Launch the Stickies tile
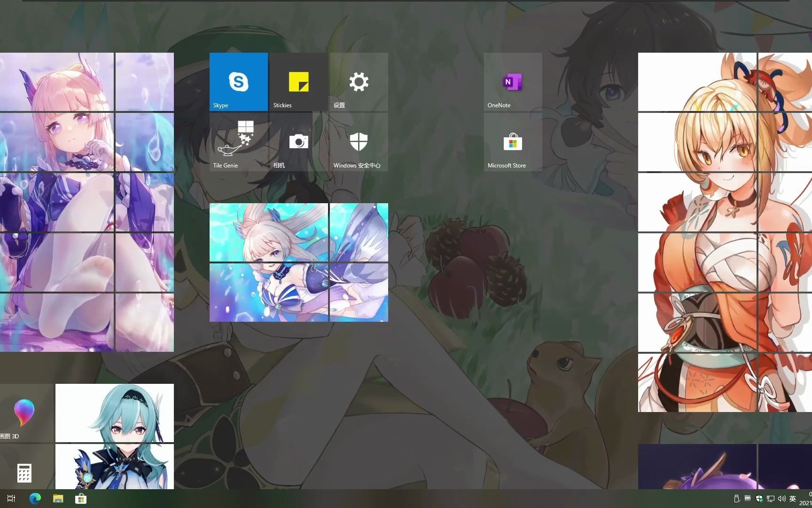Image resolution: width=812 pixels, height=508 pixels. [x=299, y=82]
